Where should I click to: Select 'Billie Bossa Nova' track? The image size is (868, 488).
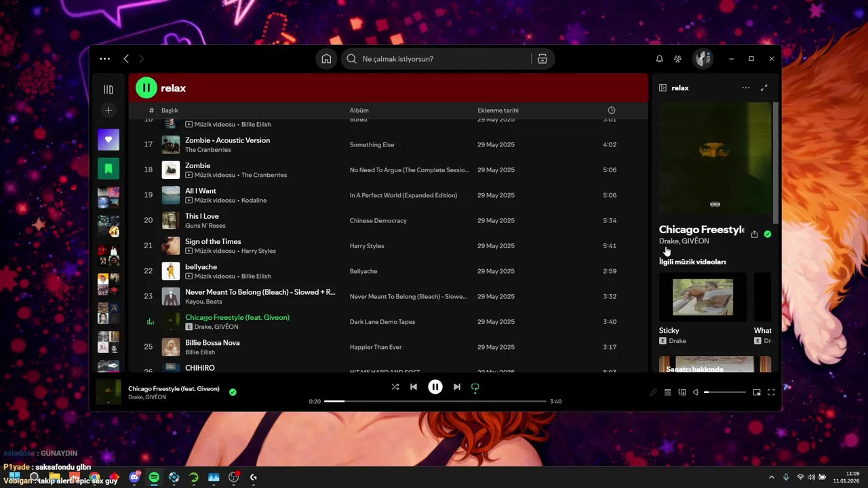212,343
